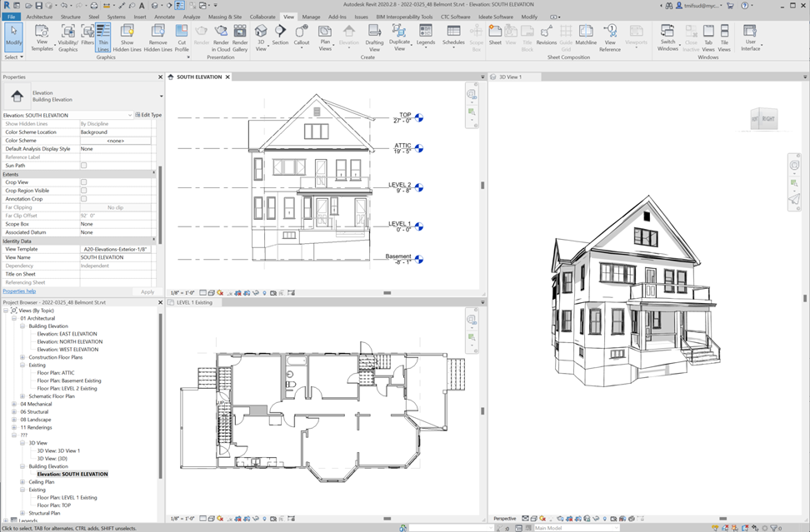Viewport: 810px width, 532px height.
Task: Click the Switch Windows icon
Action: pyautogui.click(x=667, y=37)
